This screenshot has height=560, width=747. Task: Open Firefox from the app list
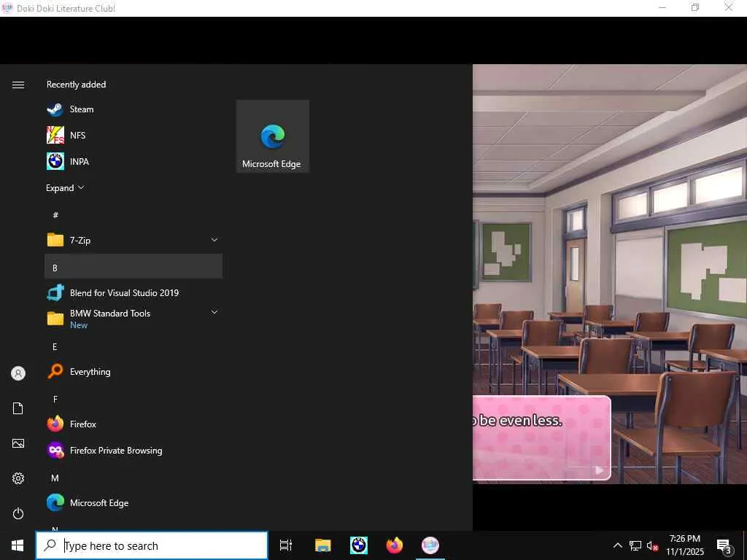(x=133, y=424)
